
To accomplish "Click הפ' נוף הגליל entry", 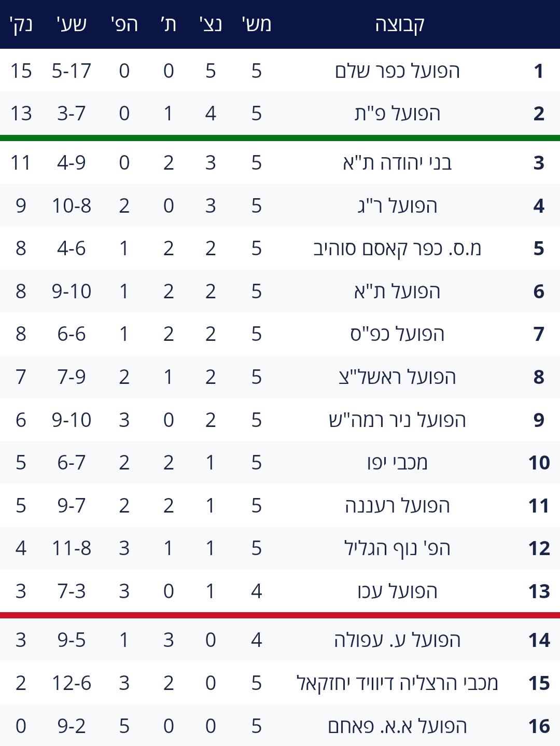I will coord(397,548).
